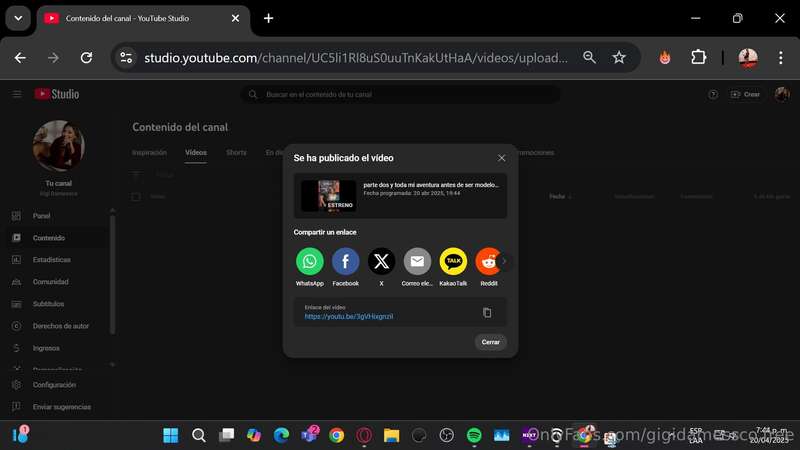Share the video on Facebook
This screenshot has width=800, height=450.
point(345,261)
